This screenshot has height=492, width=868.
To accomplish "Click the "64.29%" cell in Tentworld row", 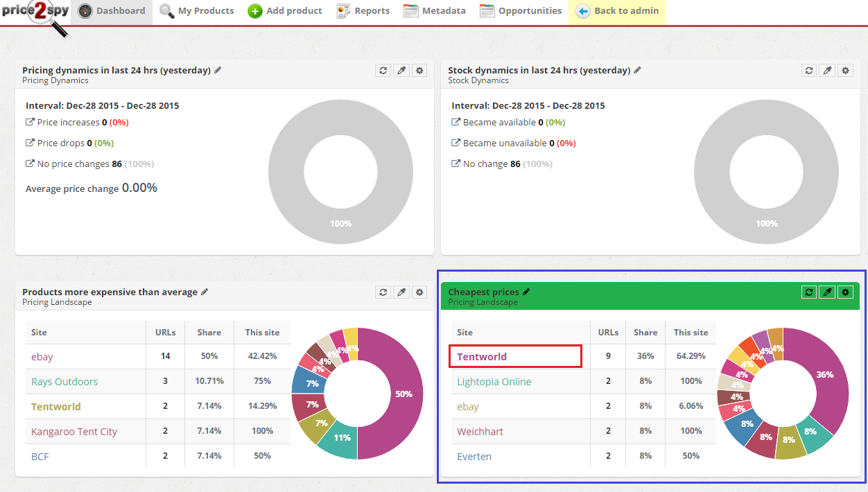I will tap(691, 356).
